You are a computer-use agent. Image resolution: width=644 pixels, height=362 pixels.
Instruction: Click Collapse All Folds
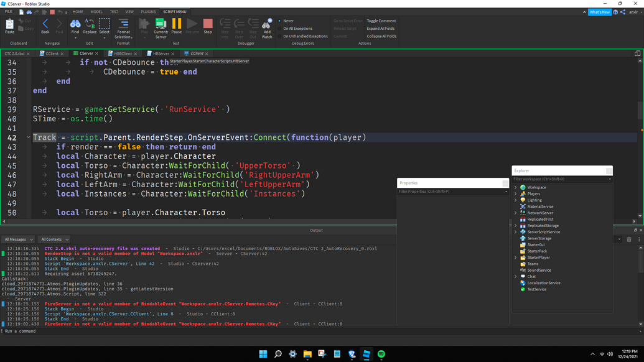tap(381, 36)
